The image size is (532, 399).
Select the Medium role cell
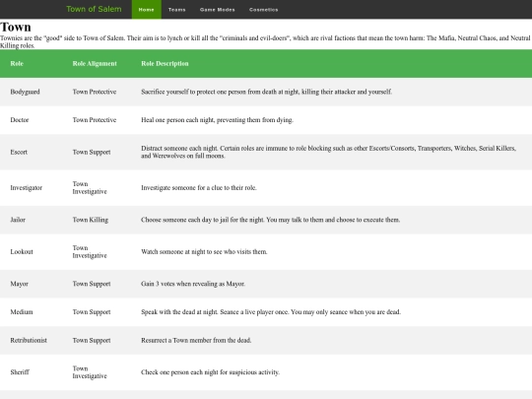22,311
